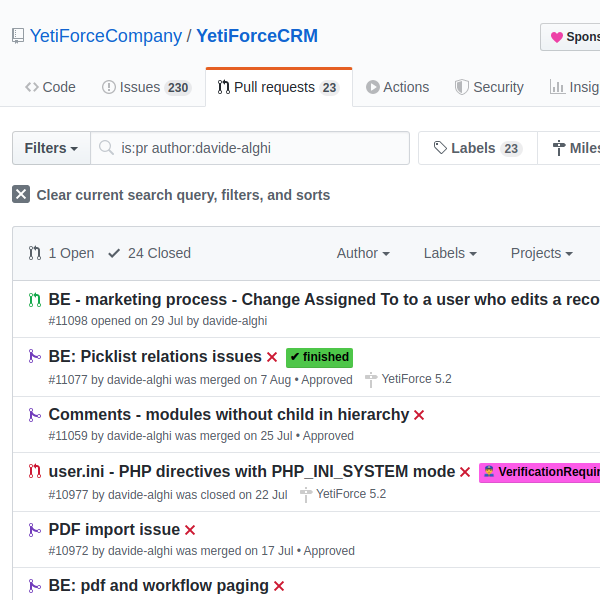The image size is (600, 600).
Task: Click open PR icon beside BE - marketing process
Action: (x=35, y=300)
